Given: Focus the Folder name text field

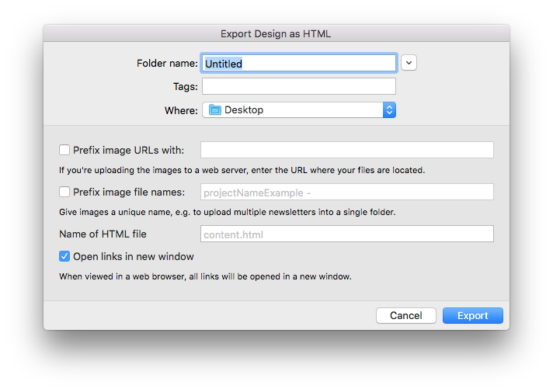Looking at the screenshot, I should pyautogui.click(x=299, y=64).
